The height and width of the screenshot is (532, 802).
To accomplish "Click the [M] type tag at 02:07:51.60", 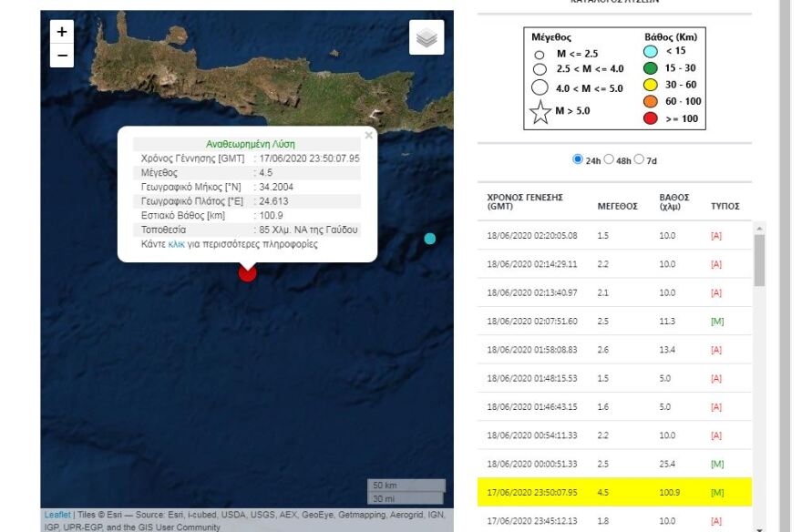I will (x=717, y=322).
